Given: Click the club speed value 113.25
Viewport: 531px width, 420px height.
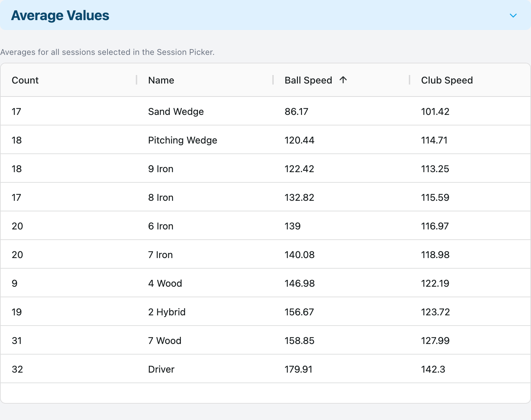Looking at the screenshot, I should (x=435, y=169).
